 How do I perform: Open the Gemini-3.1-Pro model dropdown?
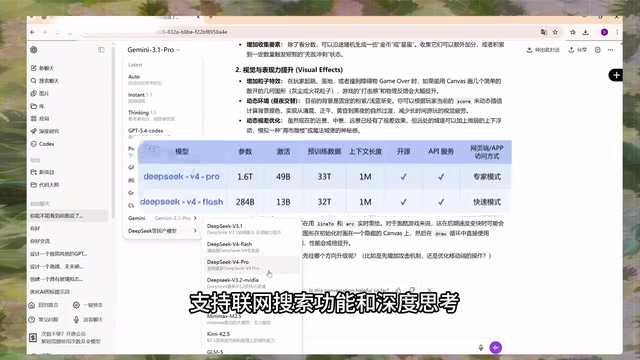coord(153,50)
